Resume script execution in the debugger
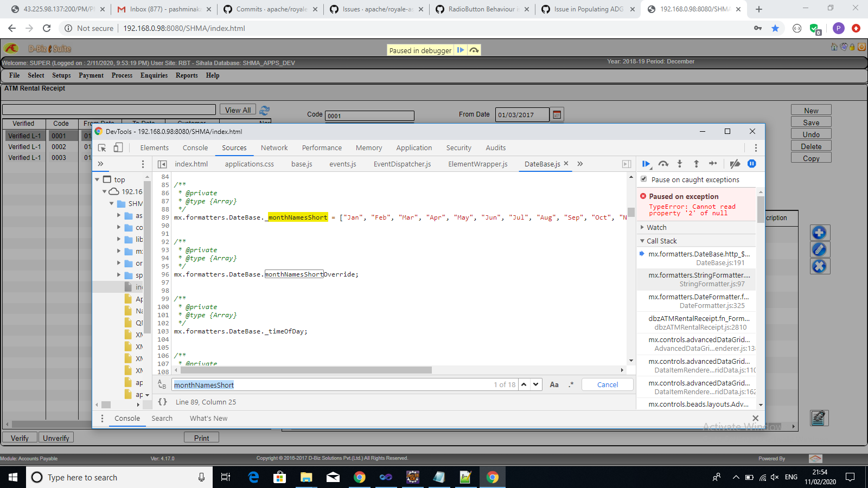 (646, 163)
